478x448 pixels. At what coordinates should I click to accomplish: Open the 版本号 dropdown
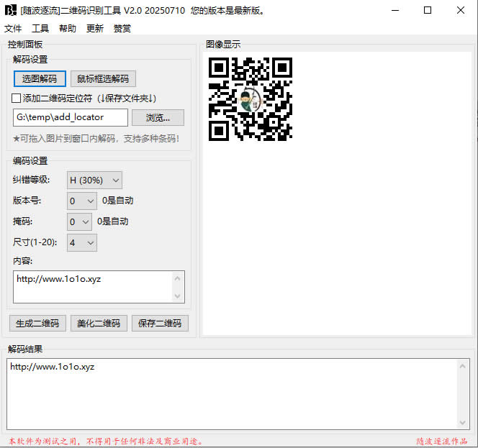tap(82, 201)
